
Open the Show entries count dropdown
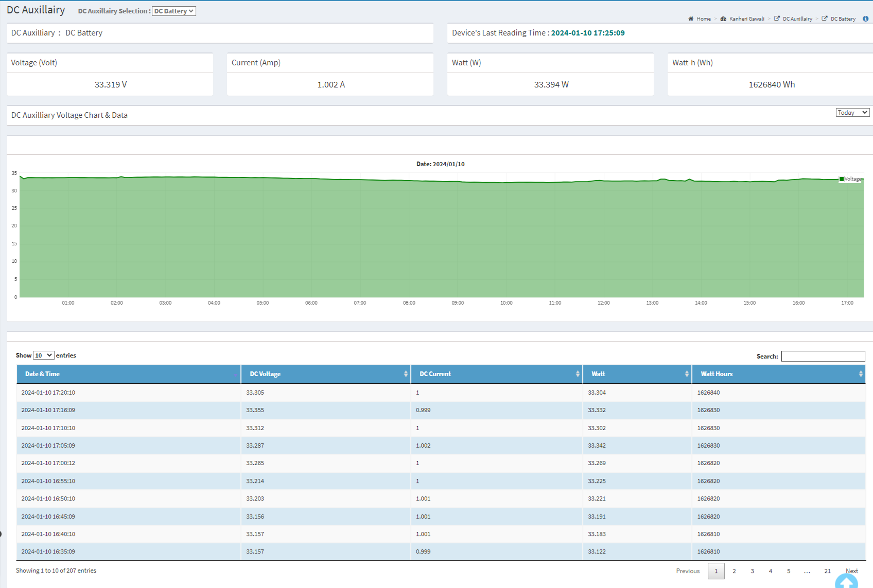pos(44,355)
